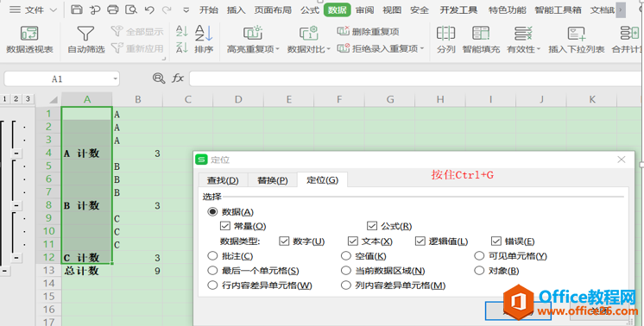Click the formula bar input field
Screen dimensions: 644x326
click(415, 78)
